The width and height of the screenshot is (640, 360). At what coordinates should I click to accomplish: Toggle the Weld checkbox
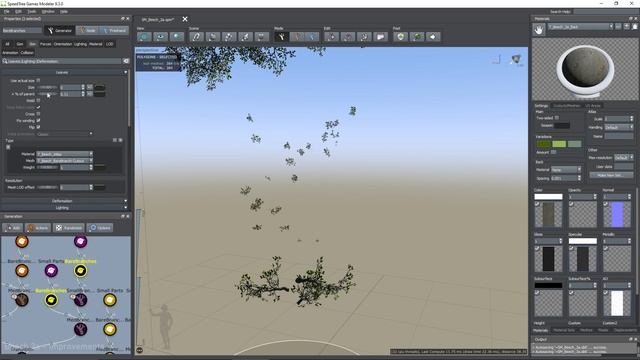[x=38, y=100]
